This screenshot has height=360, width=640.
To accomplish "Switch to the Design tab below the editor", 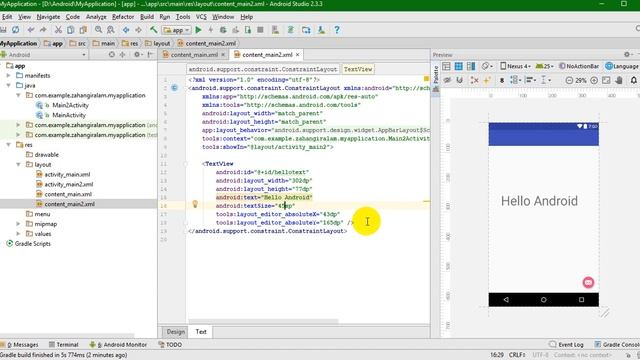I will tap(176, 332).
